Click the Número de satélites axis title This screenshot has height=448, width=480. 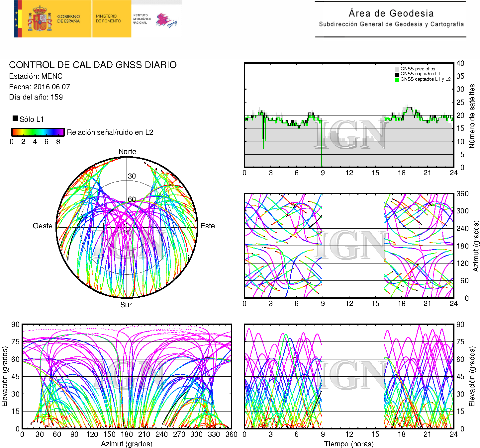pos(472,116)
